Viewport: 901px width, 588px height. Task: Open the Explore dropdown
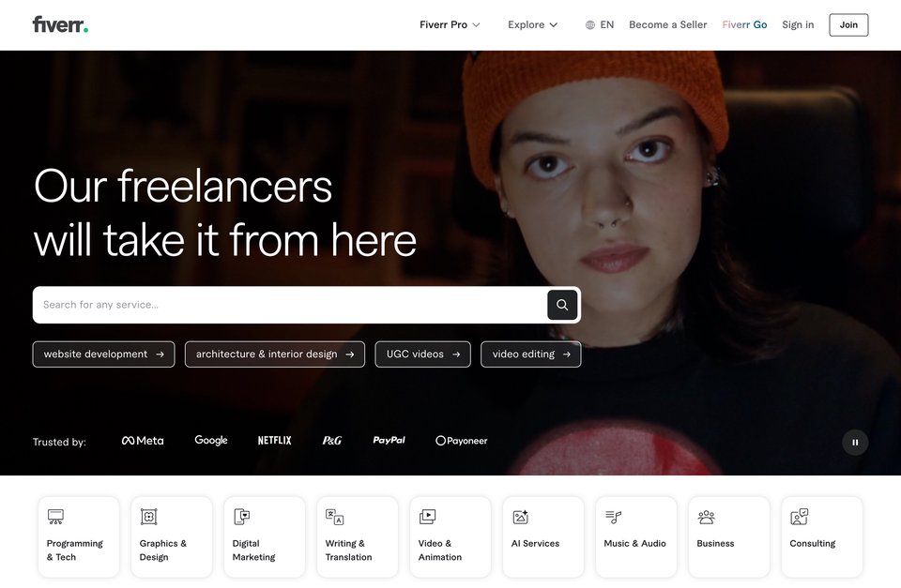[532, 24]
